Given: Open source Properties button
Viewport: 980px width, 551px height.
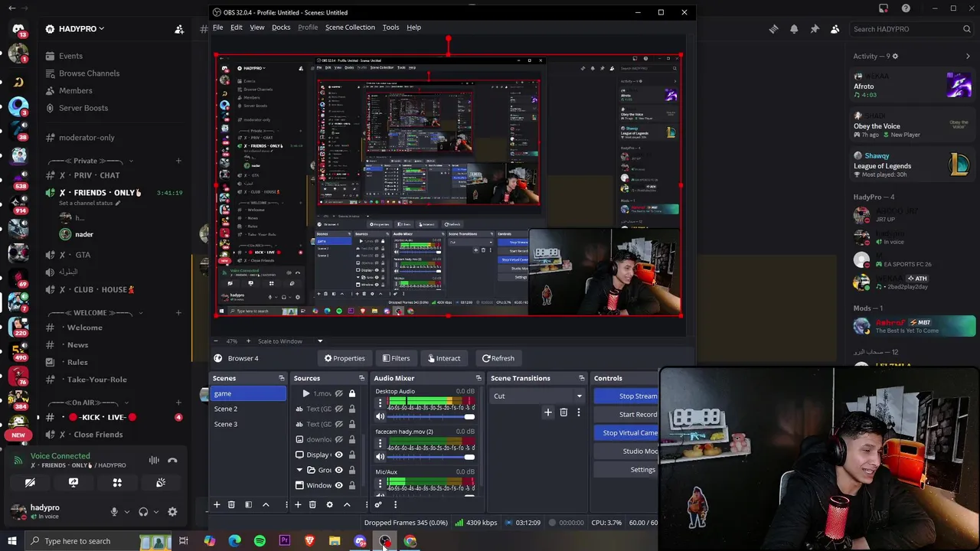Looking at the screenshot, I should tap(345, 358).
